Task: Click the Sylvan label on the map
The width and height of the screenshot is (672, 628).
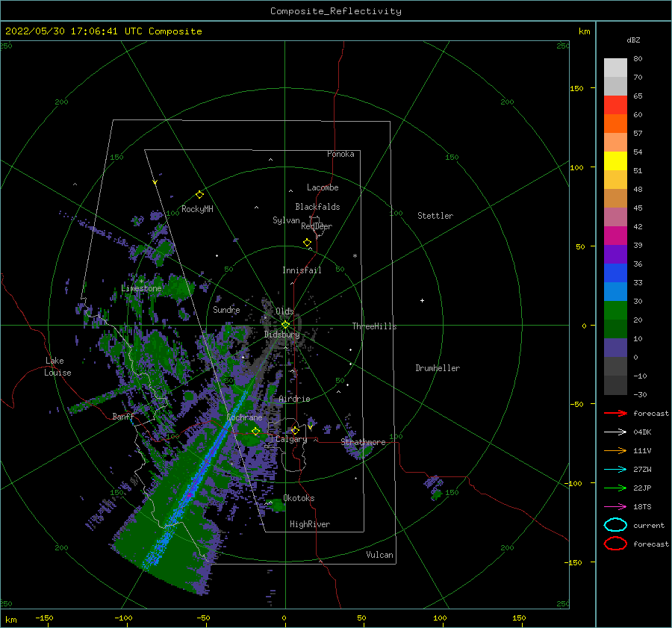Action: tap(286, 220)
